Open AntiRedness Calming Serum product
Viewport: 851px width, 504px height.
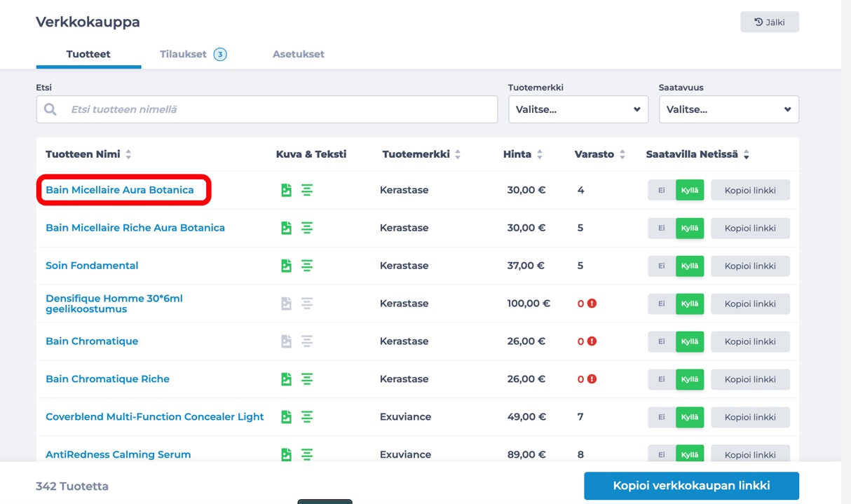coord(118,455)
